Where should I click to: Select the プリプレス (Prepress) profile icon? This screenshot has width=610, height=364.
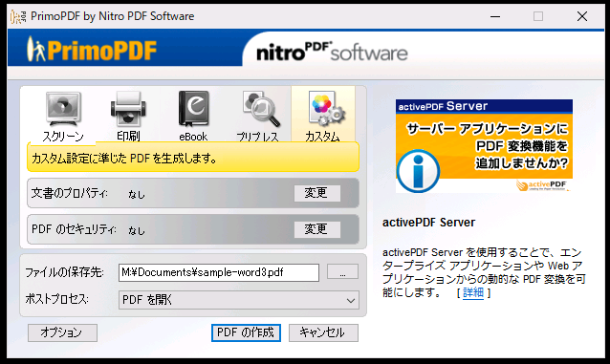click(260, 109)
